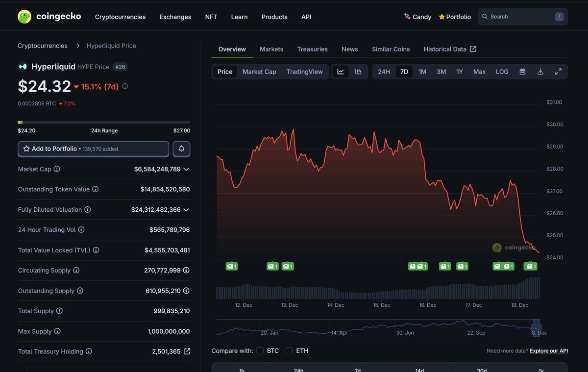Click Outstanding Supply label info icon
Screen dimensions: 588x372
80,291
